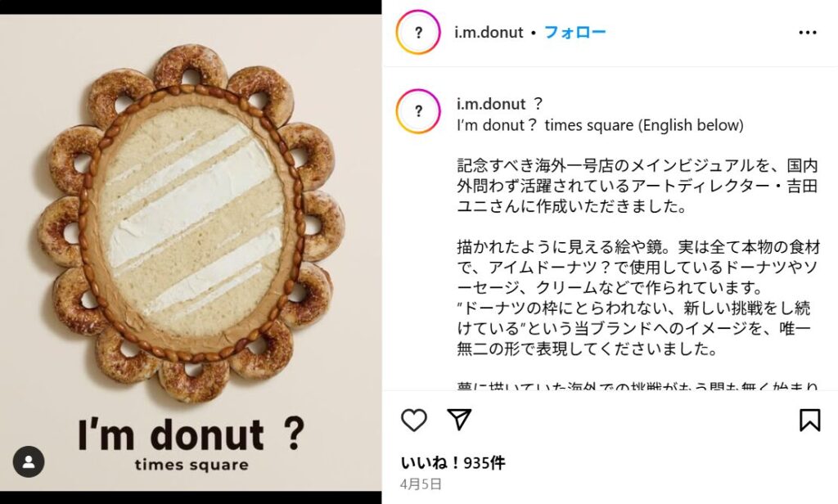Click the Japanese caption paragraph mentioning 吉田ユニ
The width and height of the screenshot is (838, 504).
[x=638, y=186]
